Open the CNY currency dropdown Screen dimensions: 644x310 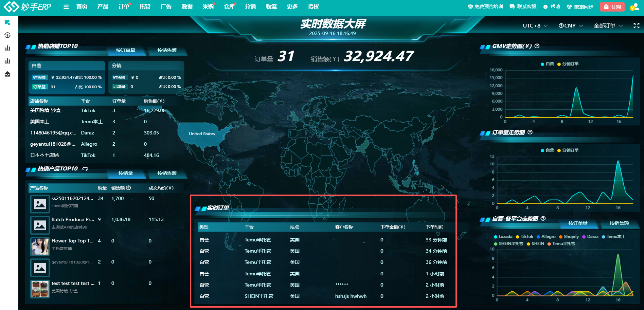point(571,25)
